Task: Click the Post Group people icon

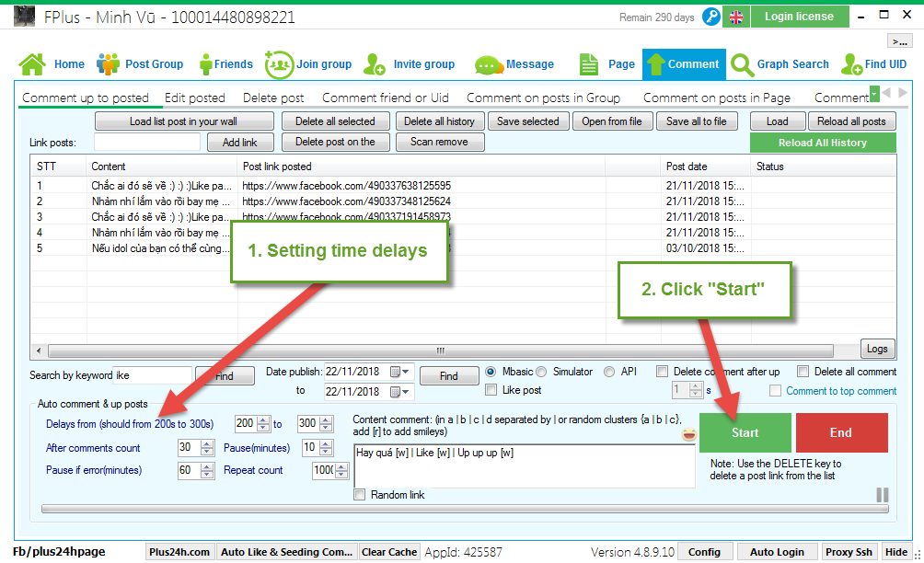Action: tap(108, 64)
